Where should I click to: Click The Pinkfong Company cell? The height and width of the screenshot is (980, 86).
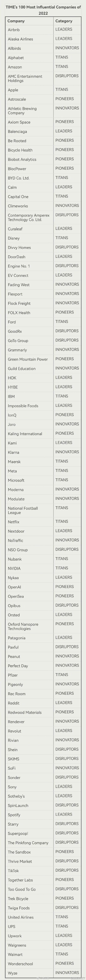click(x=29, y=843)
